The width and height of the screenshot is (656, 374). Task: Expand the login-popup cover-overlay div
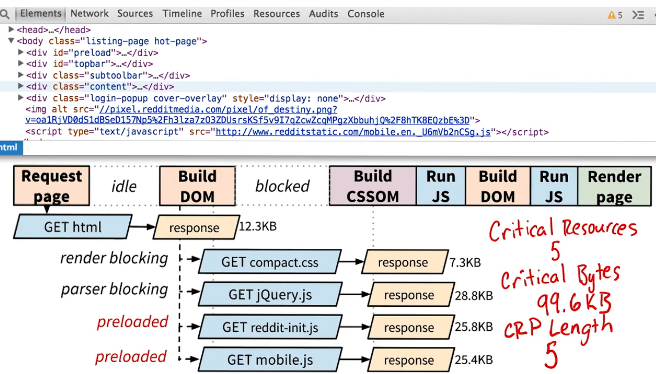[20, 98]
